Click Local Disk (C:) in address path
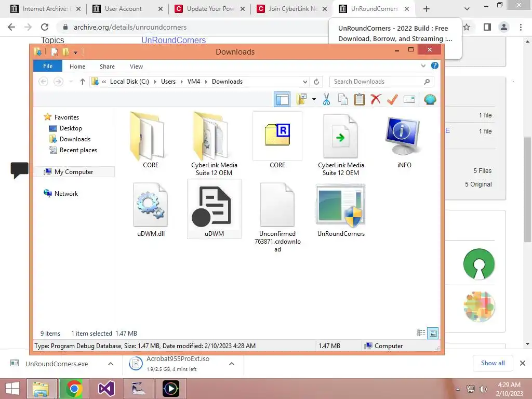 (x=129, y=82)
